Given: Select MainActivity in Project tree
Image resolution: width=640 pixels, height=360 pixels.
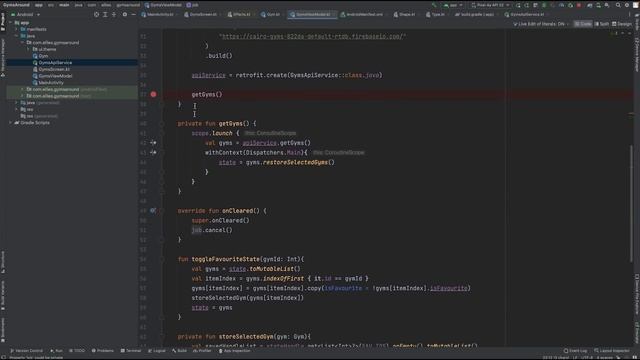Looking at the screenshot, I should [x=48, y=83].
